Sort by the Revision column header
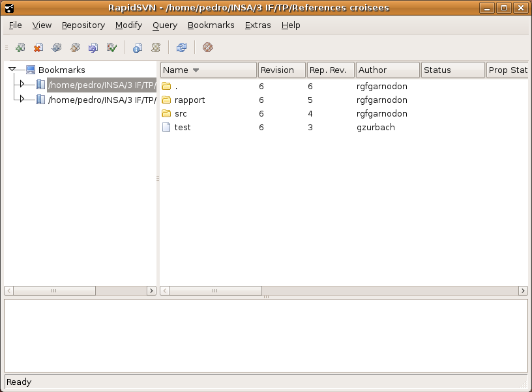532x392 pixels. [x=281, y=70]
